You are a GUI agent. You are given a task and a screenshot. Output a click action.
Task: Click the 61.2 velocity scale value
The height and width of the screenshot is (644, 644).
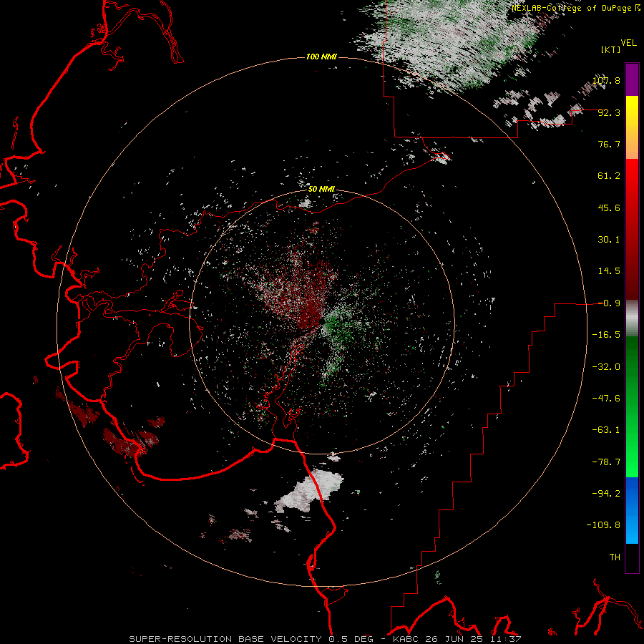[609, 176]
